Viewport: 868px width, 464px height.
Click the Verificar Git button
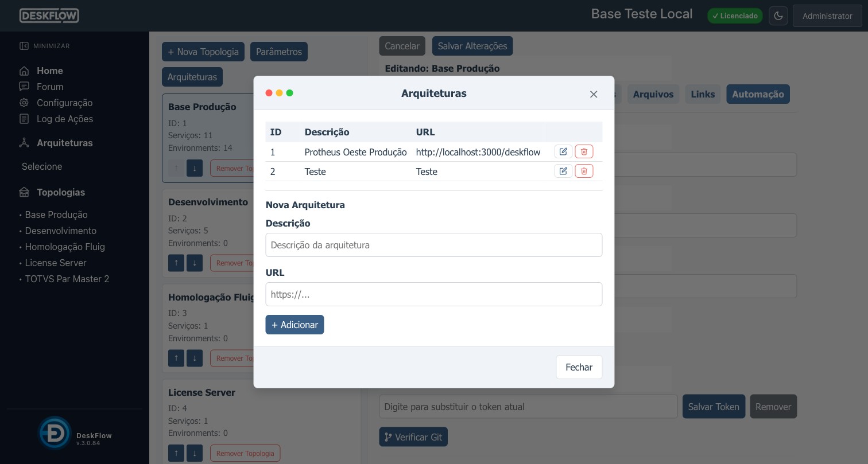(413, 437)
